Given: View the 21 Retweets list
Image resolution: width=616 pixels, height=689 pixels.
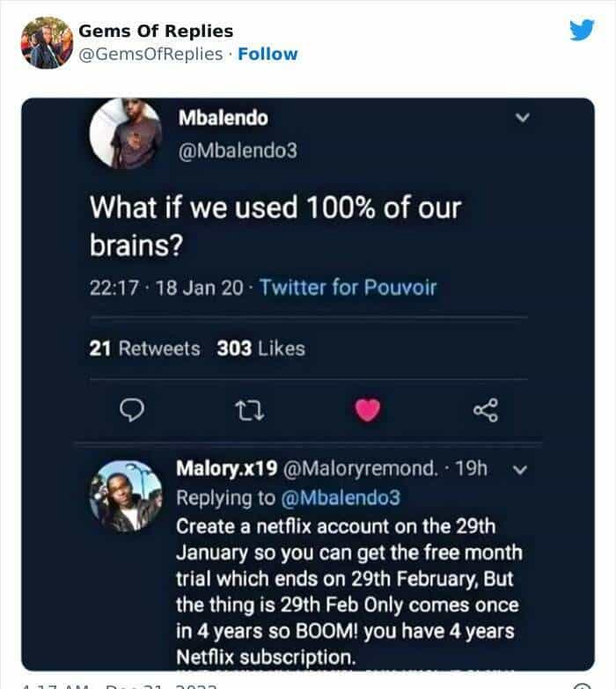Looking at the screenshot, I should 145,348.
